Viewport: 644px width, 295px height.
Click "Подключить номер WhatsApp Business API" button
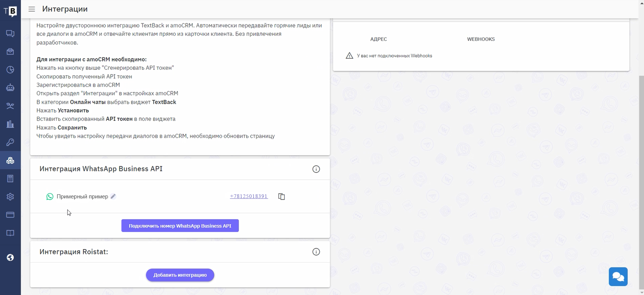point(180,226)
